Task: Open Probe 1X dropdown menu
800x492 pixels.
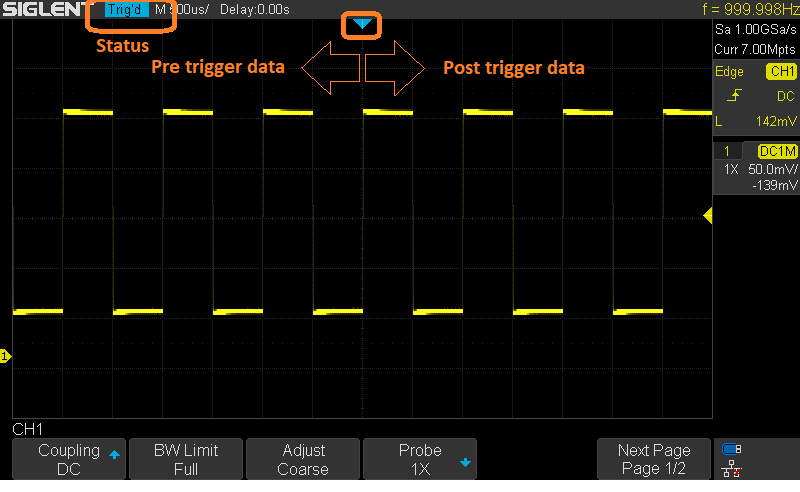Action: pyautogui.click(x=420, y=459)
